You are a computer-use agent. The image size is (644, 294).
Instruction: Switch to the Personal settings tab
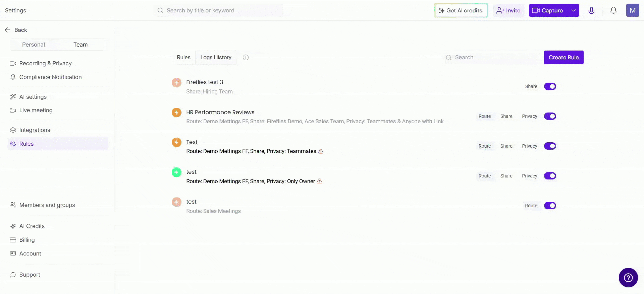pos(34,45)
